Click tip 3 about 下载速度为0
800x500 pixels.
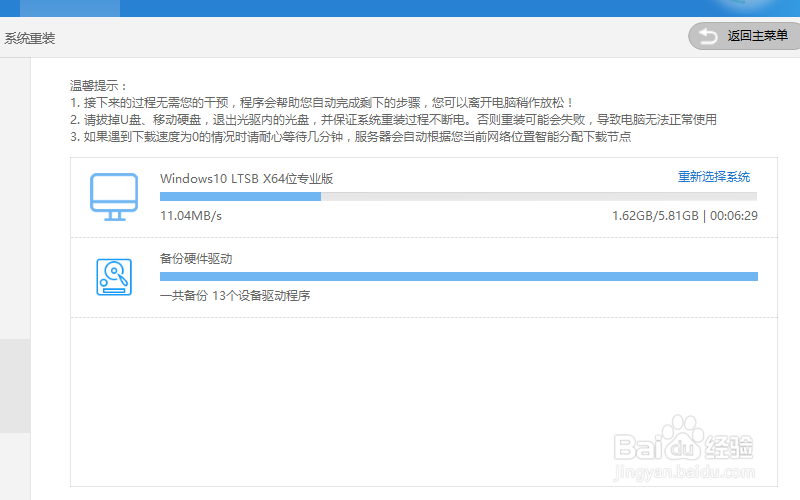tap(351, 136)
